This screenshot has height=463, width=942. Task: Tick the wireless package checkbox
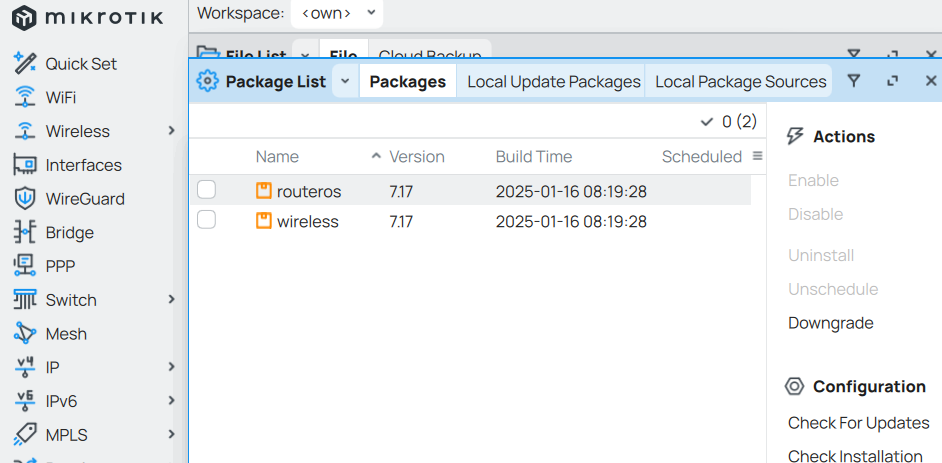(x=207, y=220)
